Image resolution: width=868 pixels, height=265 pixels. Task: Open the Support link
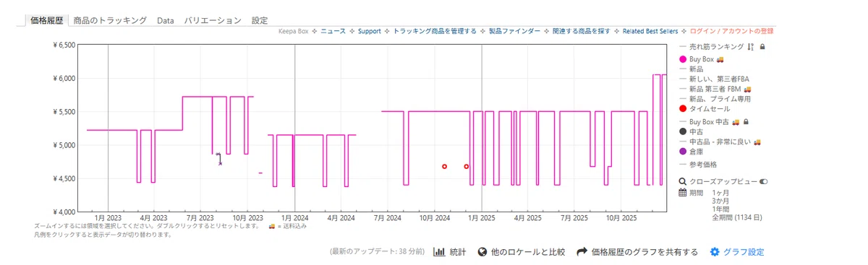(x=369, y=31)
